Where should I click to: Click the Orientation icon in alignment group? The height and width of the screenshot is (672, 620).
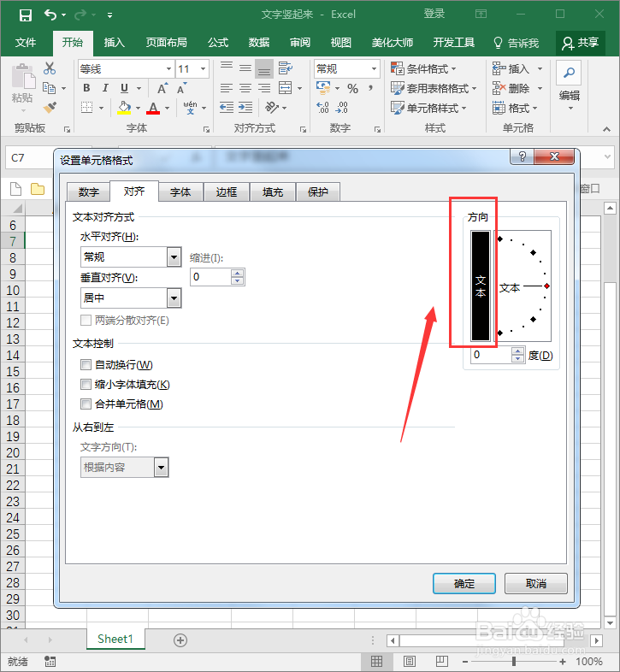coord(272,107)
